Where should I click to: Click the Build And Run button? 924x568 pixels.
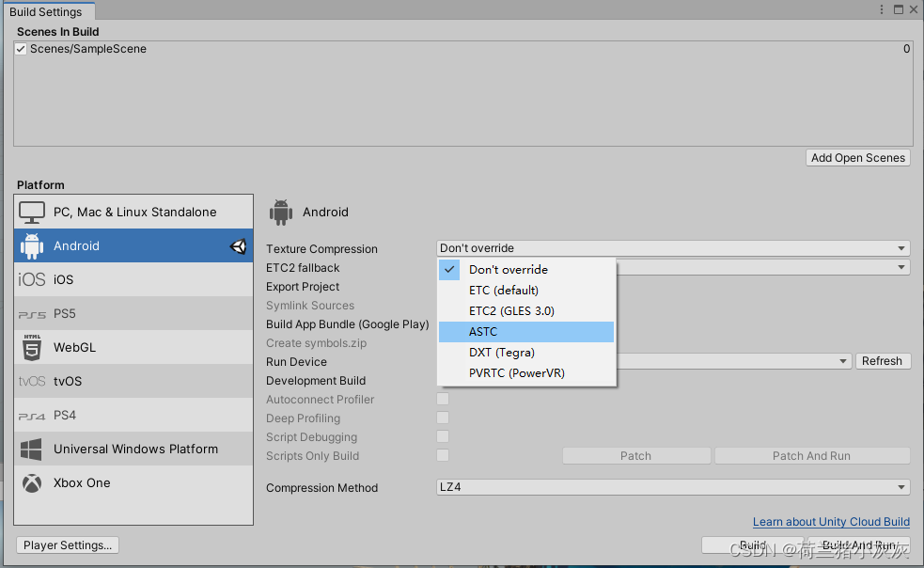point(858,545)
